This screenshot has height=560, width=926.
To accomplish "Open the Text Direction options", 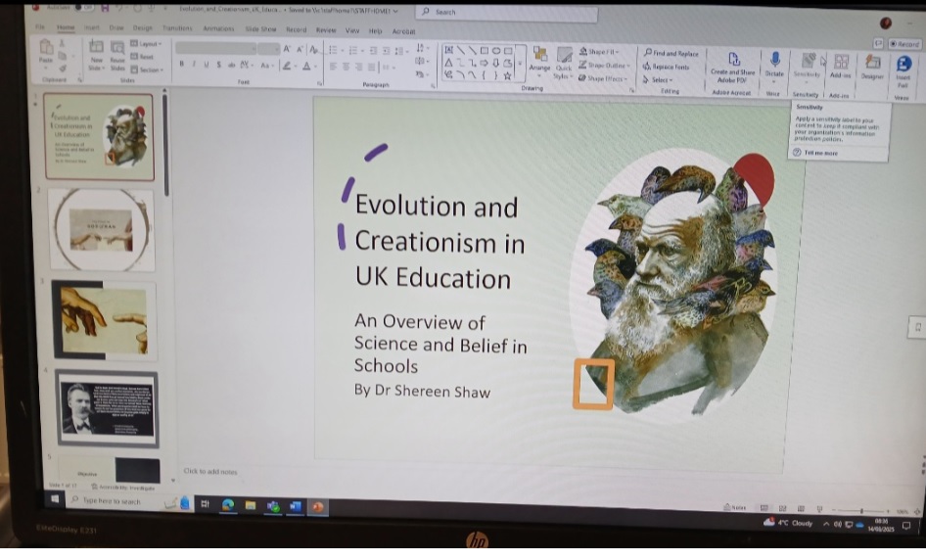I will point(421,48).
